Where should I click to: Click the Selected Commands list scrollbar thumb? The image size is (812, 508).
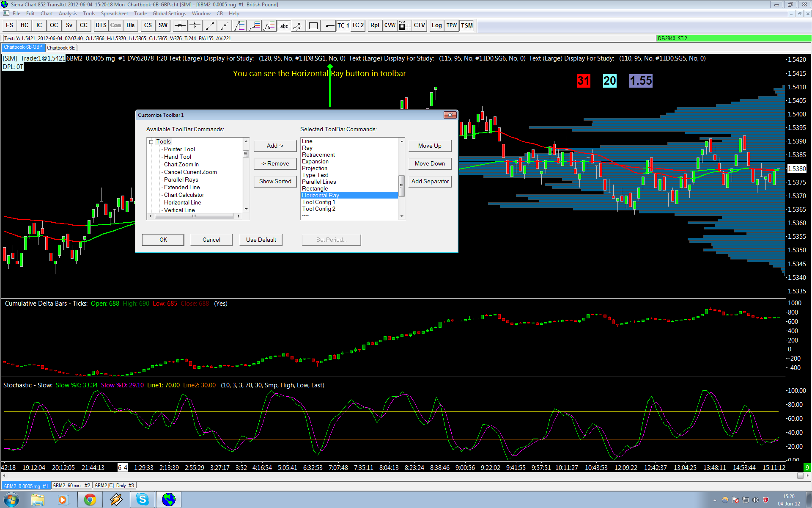(402, 186)
